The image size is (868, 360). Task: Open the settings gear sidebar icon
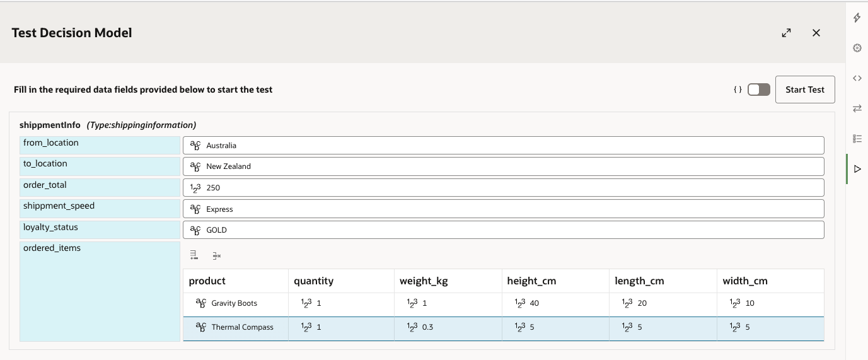point(857,48)
